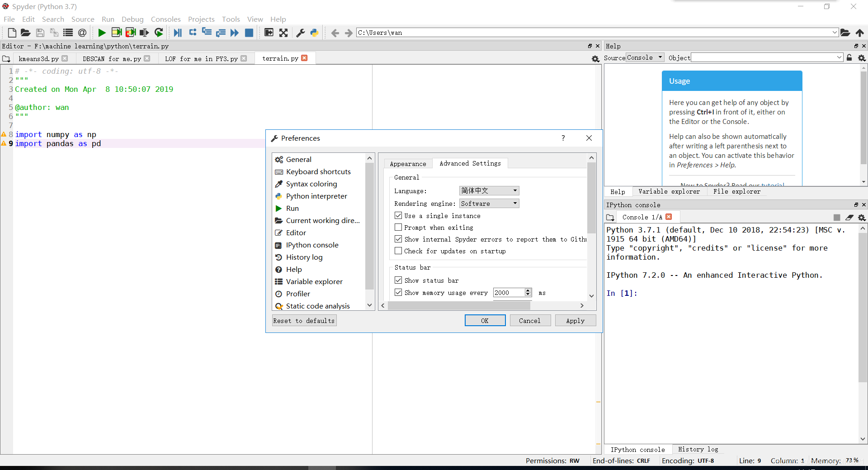This screenshot has width=868, height=470.
Task: Stop debugging with blue square icon
Action: coord(249,33)
